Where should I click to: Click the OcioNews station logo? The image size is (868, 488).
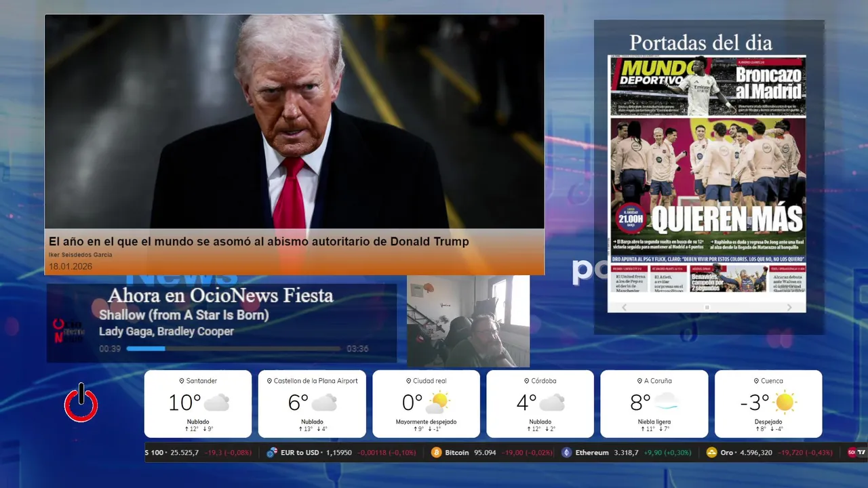click(68, 330)
